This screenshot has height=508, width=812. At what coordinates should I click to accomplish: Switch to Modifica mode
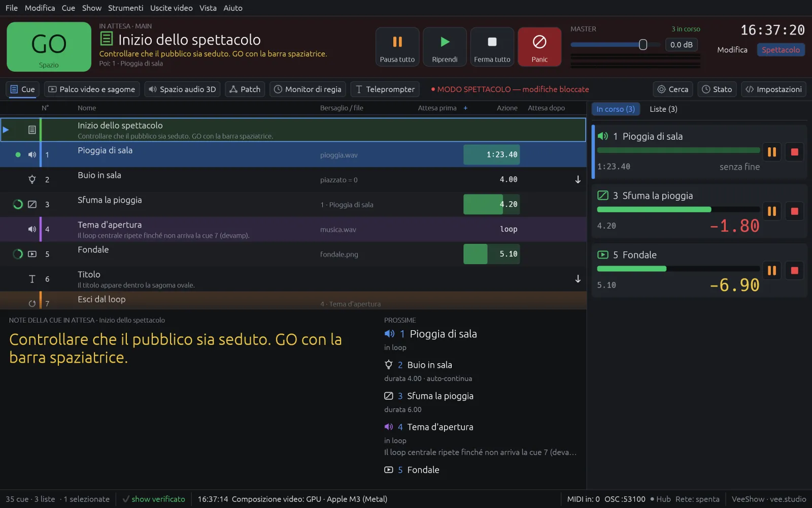click(x=732, y=50)
